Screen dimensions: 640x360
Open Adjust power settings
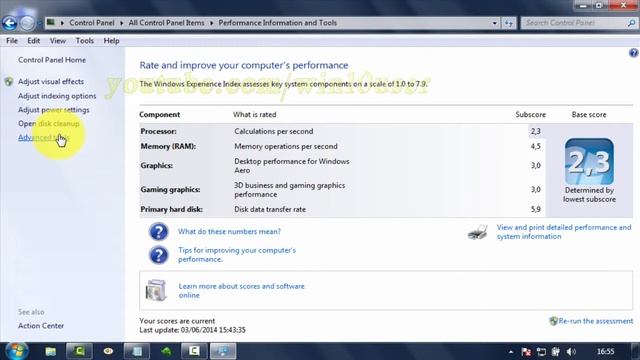pyautogui.click(x=53, y=110)
